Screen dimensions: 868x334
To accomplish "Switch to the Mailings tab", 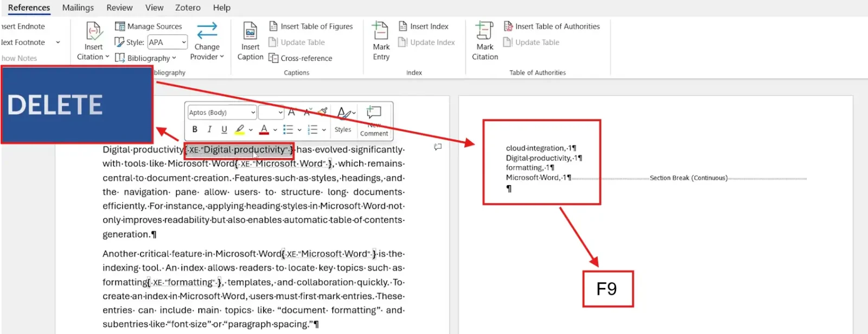I will coord(78,8).
